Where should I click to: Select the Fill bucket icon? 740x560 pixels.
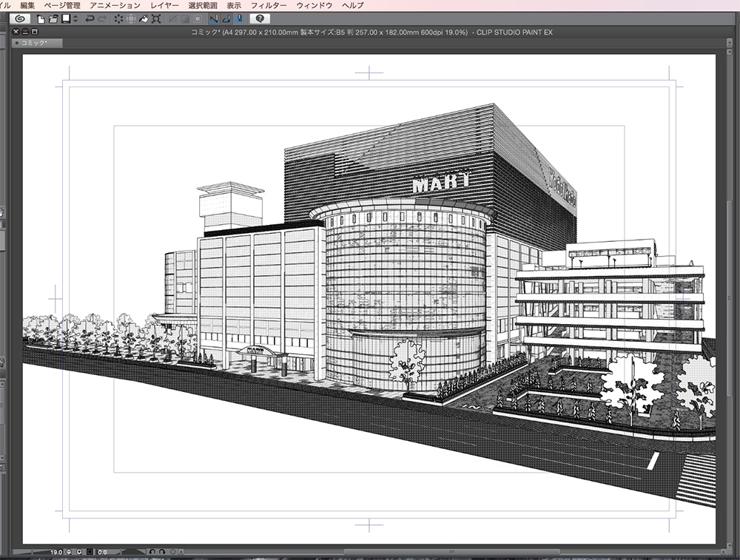144,18
